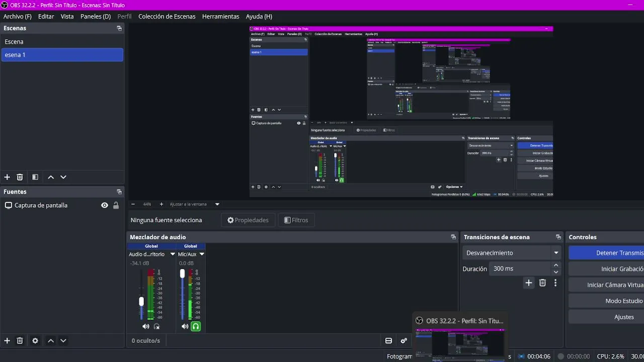Screen dimensions: 644x362
Task: Open transition three-dot options menu
Action: pos(555,283)
